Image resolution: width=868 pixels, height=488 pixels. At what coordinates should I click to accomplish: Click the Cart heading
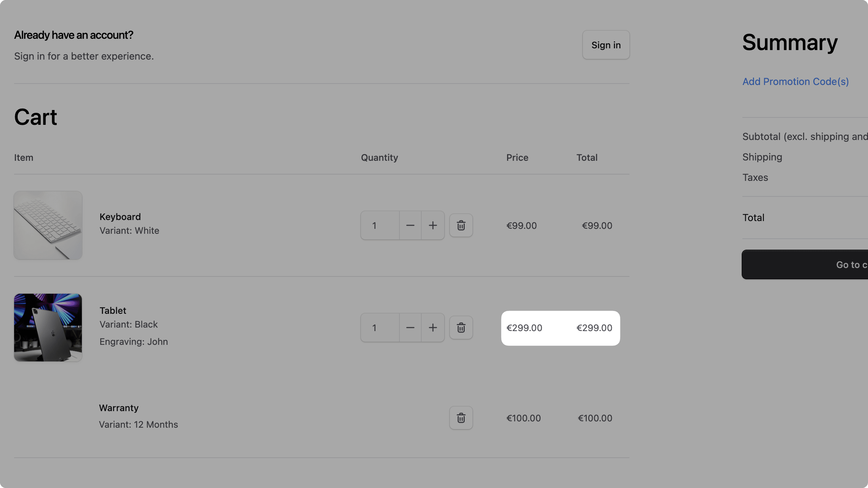coord(35,117)
